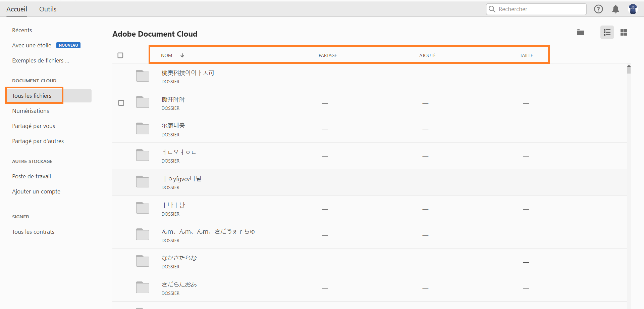644x309 pixels.
Task: Click inside the Rechercher search field
Action: (x=537, y=9)
